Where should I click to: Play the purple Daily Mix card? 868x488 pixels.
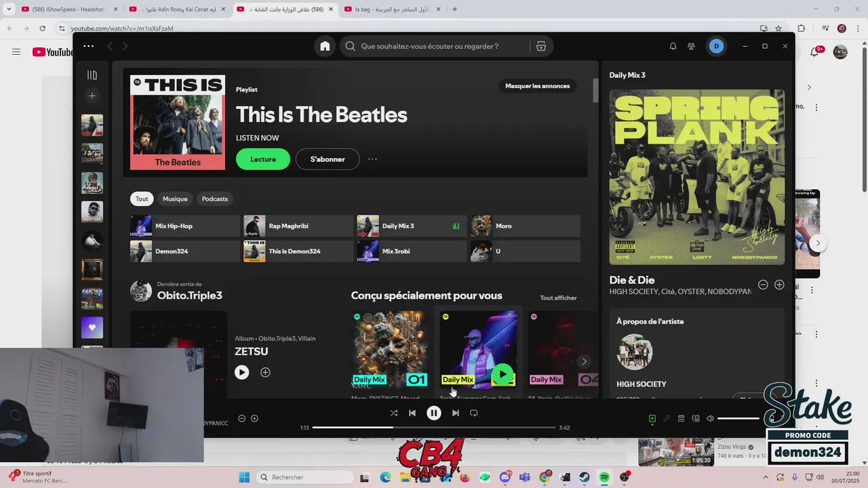502,373
